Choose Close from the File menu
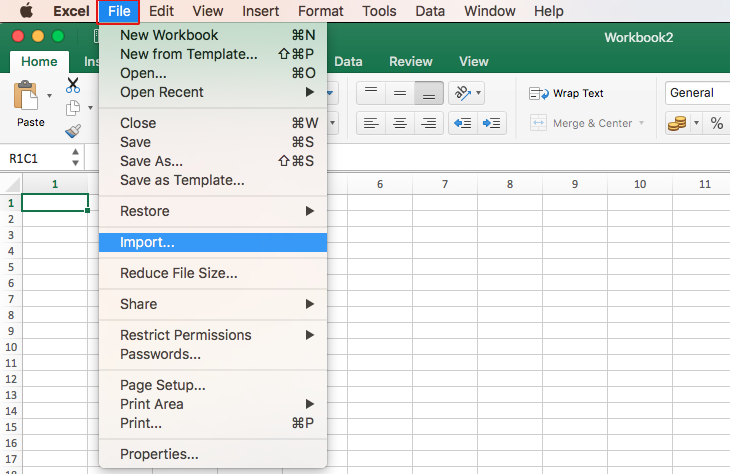The width and height of the screenshot is (730, 474). coord(213,123)
